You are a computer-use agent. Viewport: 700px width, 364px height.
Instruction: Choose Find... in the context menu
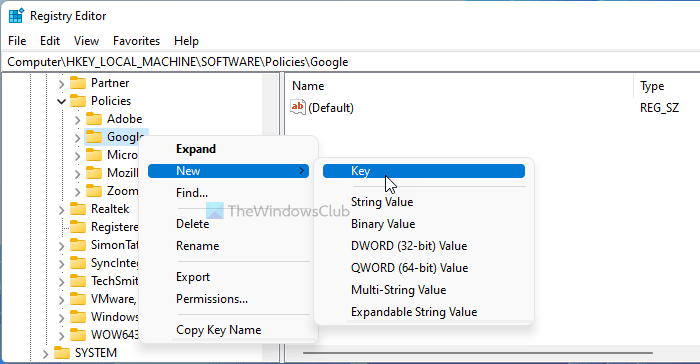[229, 193]
